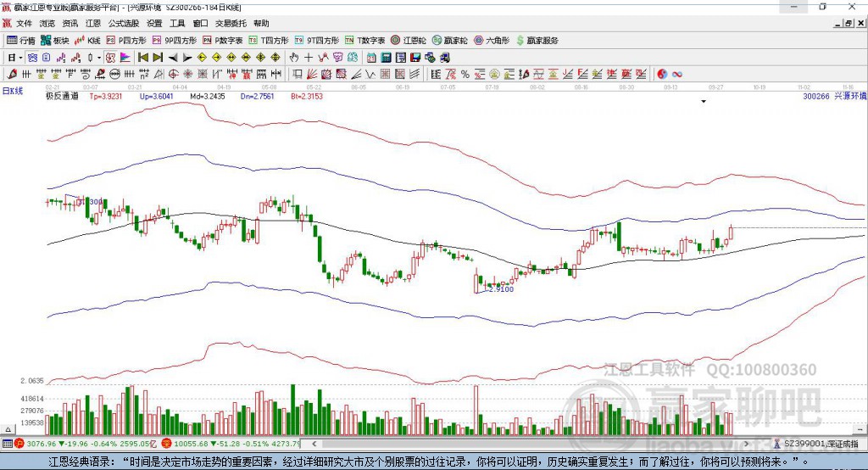Select the hand pan tool

tap(294, 58)
